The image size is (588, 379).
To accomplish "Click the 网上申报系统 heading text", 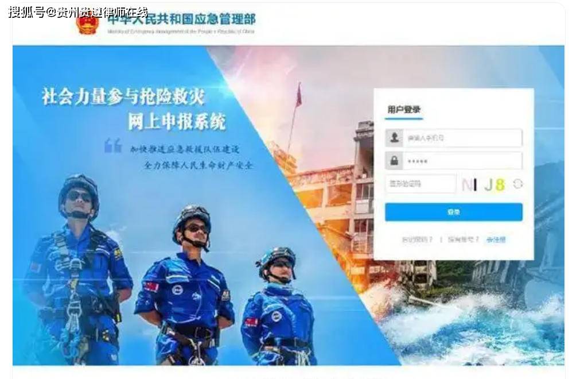I will pos(177,121).
